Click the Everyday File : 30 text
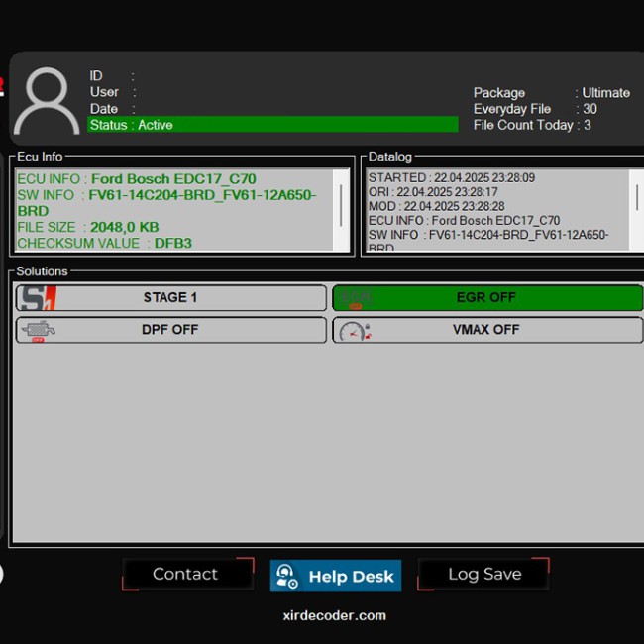644x644 pixels. [x=535, y=109]
